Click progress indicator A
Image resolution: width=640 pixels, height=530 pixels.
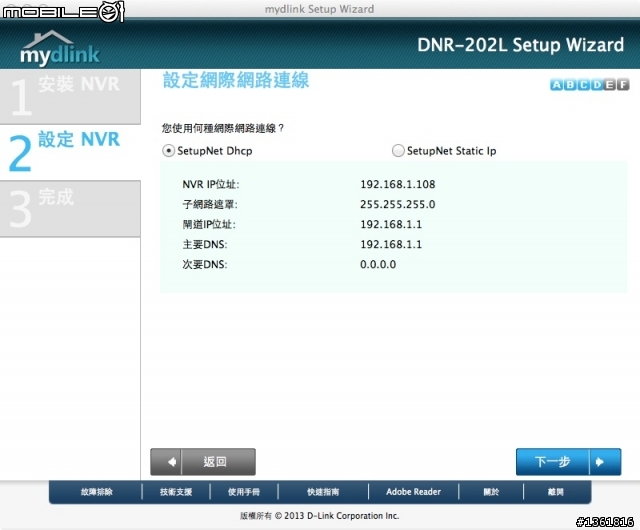(x=556, y=85)
